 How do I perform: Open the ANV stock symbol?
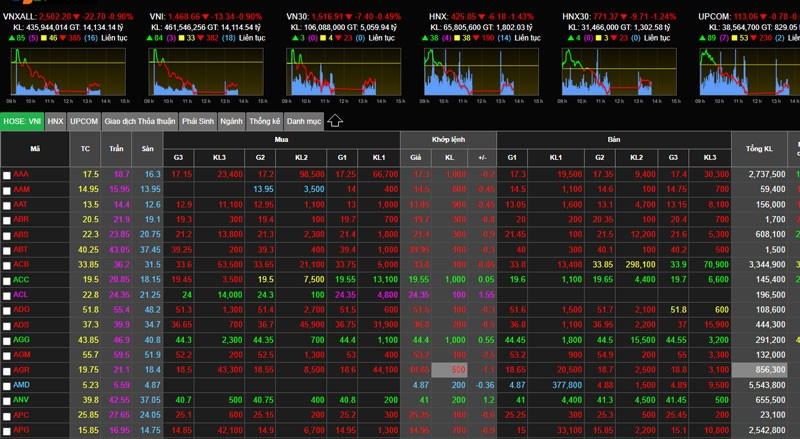[21, 400]
